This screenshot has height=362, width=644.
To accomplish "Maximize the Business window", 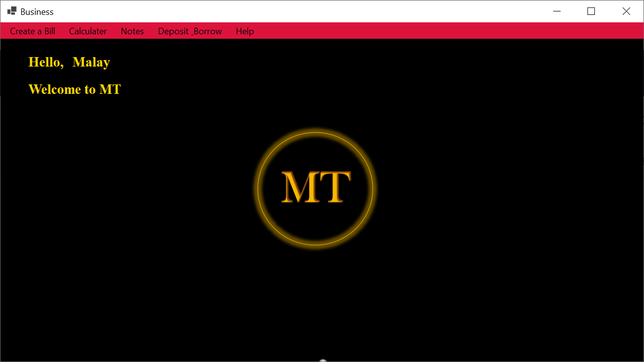I will [x=590, y=11].
